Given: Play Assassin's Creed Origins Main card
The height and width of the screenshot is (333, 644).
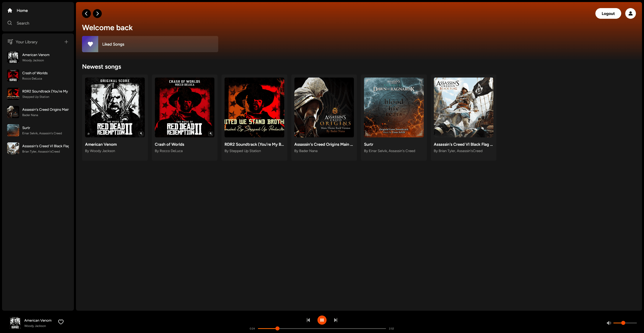Looking at the screenshot, I should tap(324, 117).
